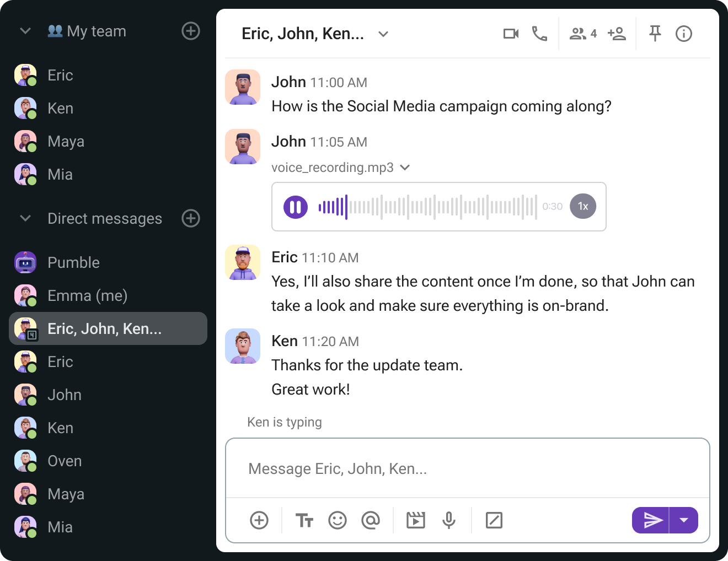Click the add member icon in header
Image resolution: width=728 pixels, height=561 pixels.
[617, 34]
